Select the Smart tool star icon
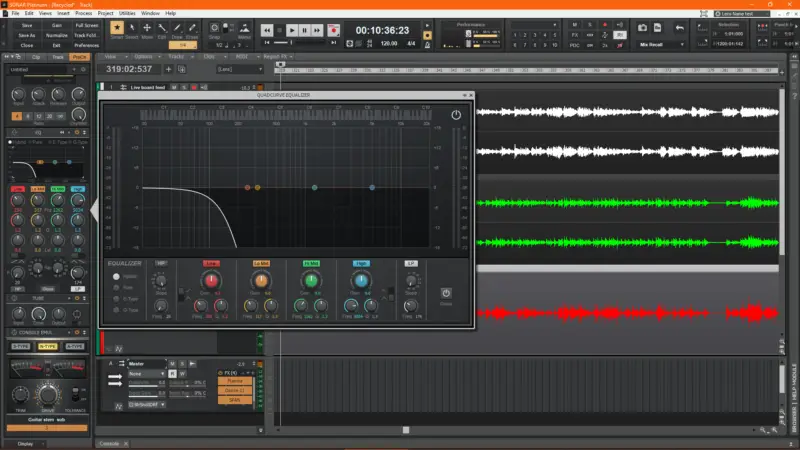This screenshot has height=450, width=800. click(x=118, y=29)
